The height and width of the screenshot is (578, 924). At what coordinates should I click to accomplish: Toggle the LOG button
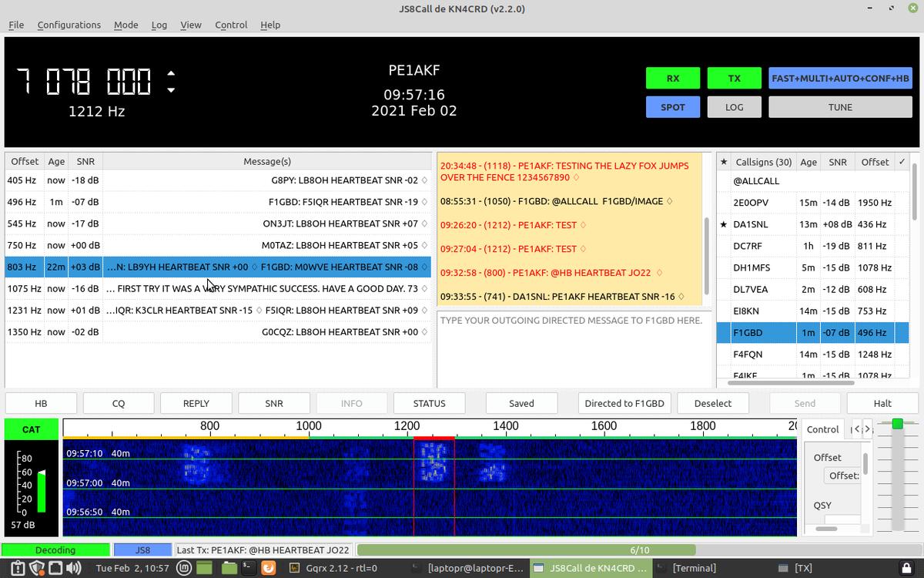734,107
